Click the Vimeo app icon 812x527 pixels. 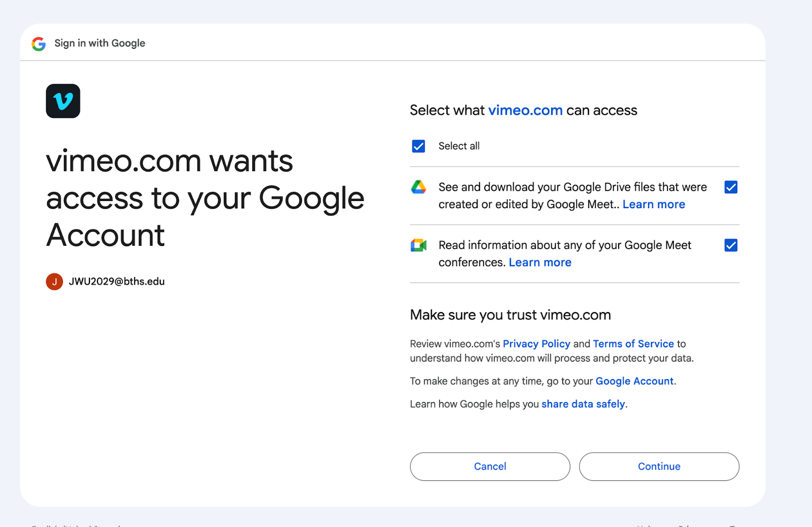coord(63,101)
